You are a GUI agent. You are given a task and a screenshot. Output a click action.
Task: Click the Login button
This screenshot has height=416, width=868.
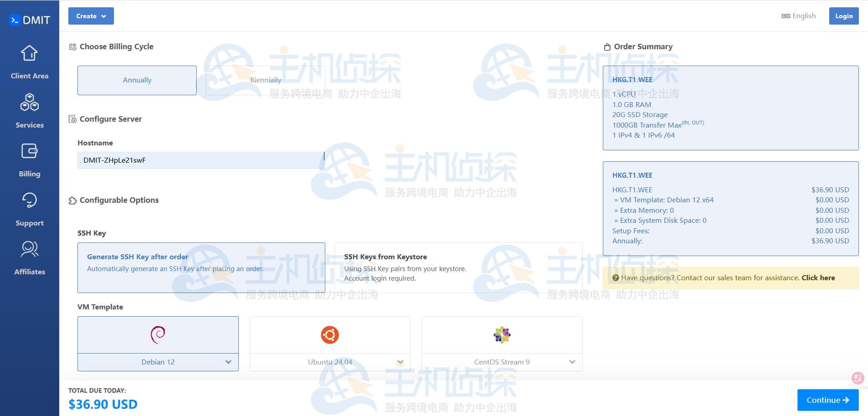(x=843, y=15)
